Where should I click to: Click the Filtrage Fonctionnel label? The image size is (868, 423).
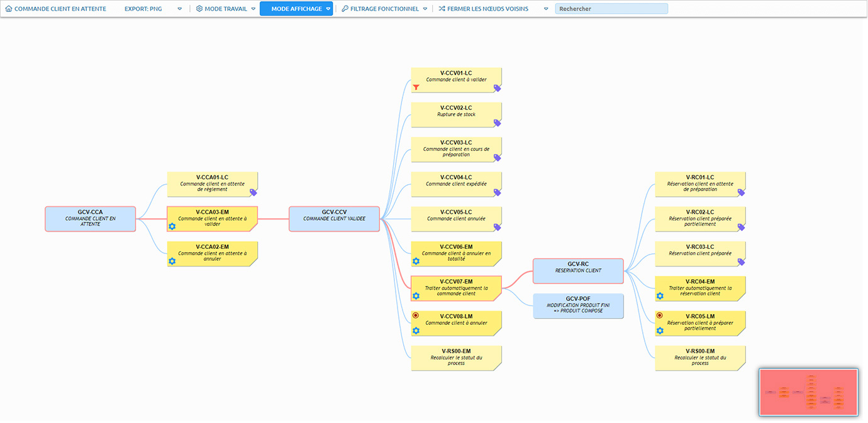pyautogui.click(x=384, y=9)
